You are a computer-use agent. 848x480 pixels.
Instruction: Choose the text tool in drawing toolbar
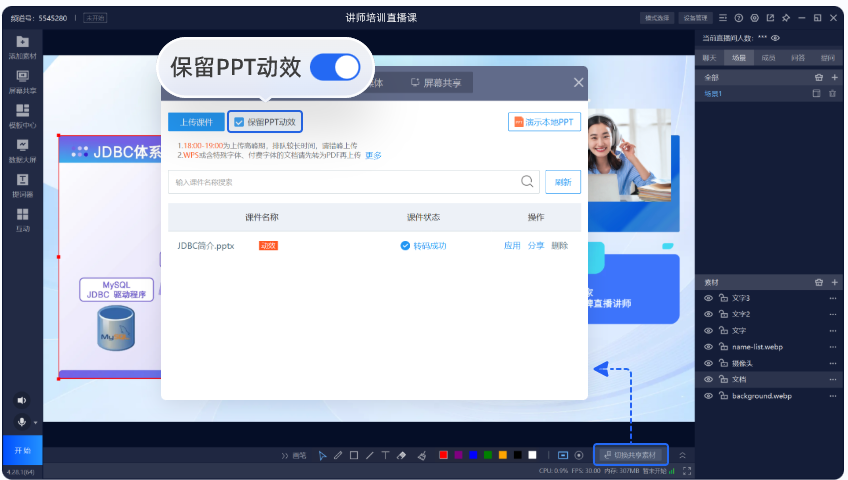tap(385, 455)
